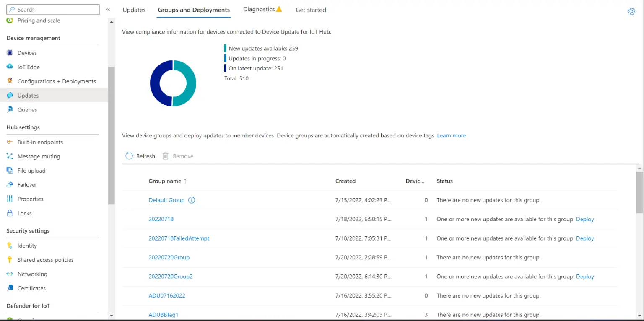Click the Search input field

pos(52,9)
